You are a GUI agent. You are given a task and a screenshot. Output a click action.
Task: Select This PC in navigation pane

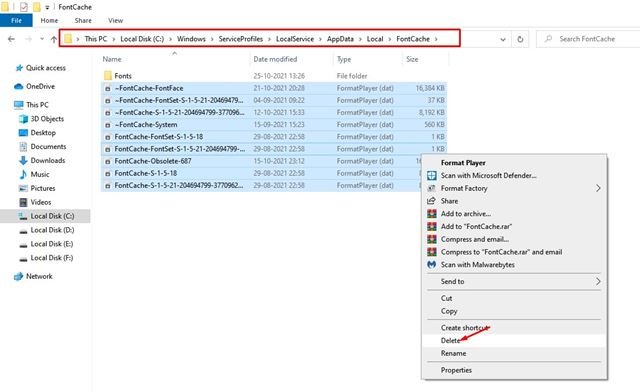tap(37, 105)
